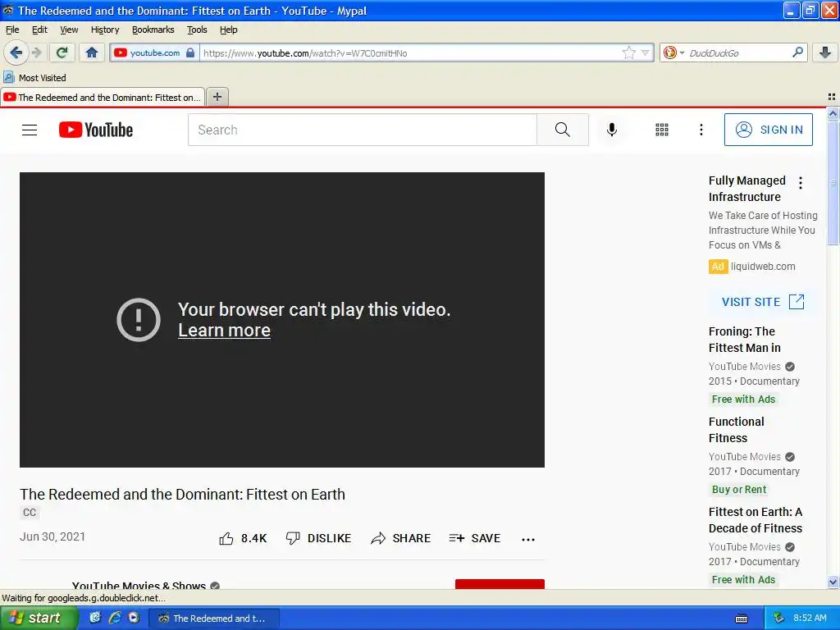
Task: Open the YouTube Movies & Shows channel link
Action: pos(139,584)
